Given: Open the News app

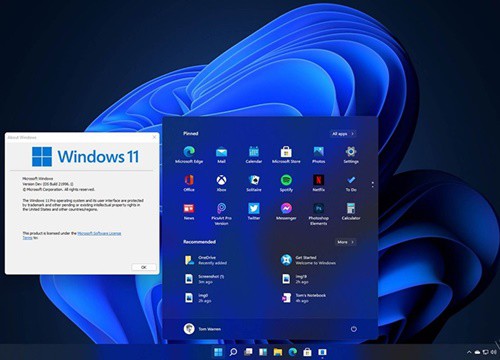Looking at the screenshot, I should tap(189, 211).
